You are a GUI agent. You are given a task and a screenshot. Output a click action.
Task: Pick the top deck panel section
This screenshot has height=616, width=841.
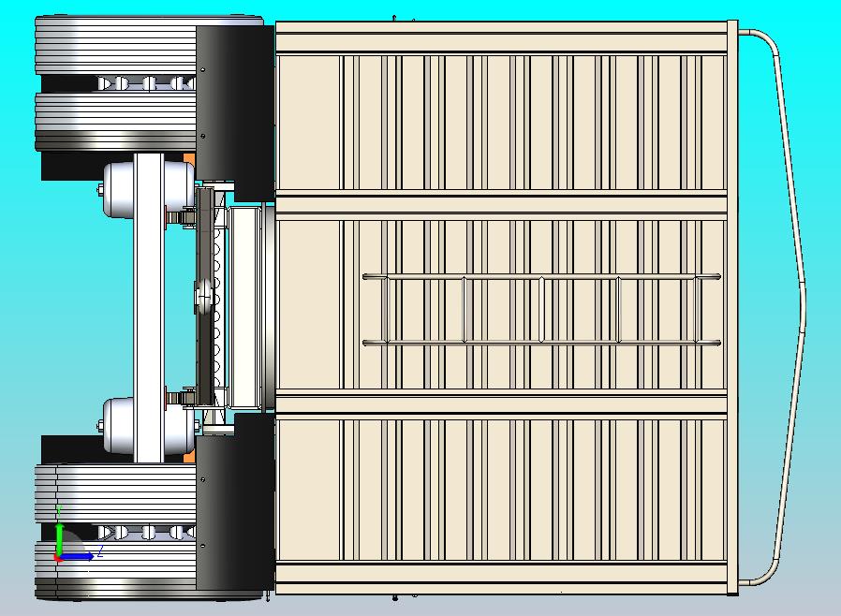pyautogui.click(x=501, y=123)
